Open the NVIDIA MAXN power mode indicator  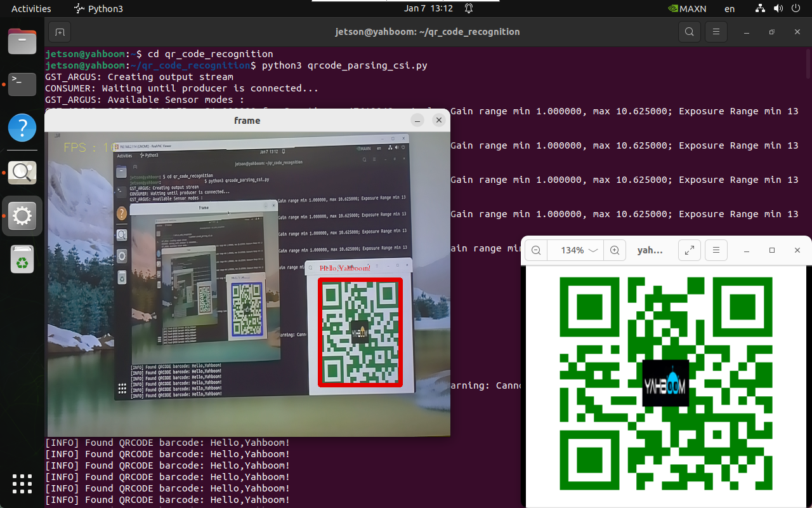pos(687,9)
